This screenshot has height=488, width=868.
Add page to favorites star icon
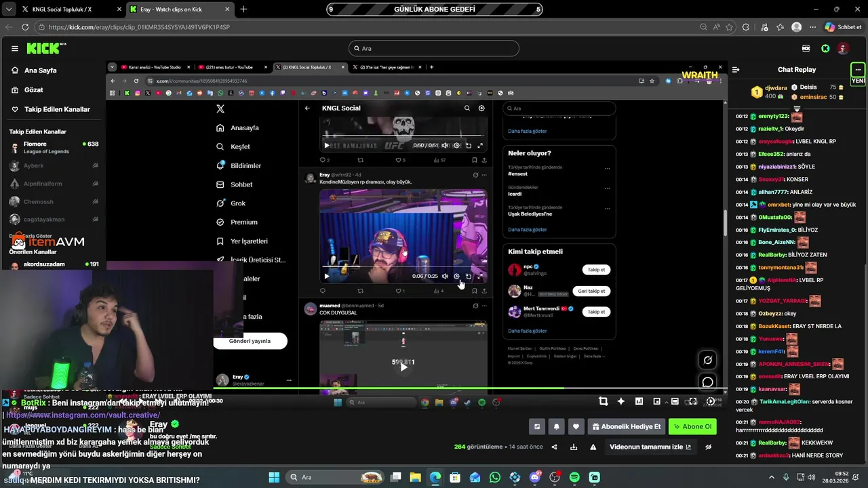(x=730, y=27)
